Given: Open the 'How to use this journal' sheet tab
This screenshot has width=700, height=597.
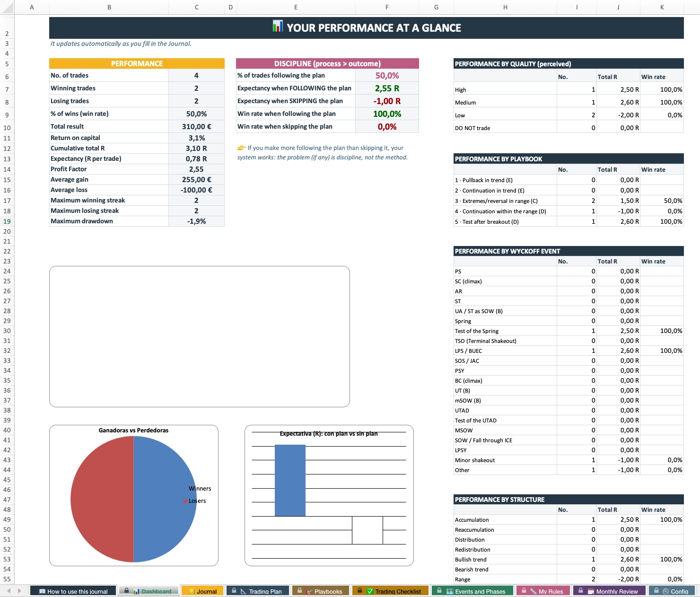Looking at the screenshot, I should point(73,591).
